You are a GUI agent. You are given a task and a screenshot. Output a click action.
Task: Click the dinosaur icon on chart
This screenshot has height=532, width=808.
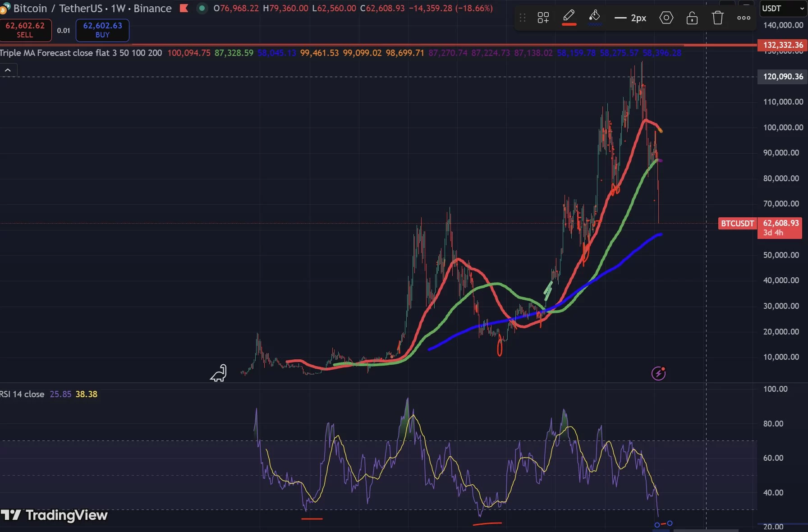pos(219,373)
